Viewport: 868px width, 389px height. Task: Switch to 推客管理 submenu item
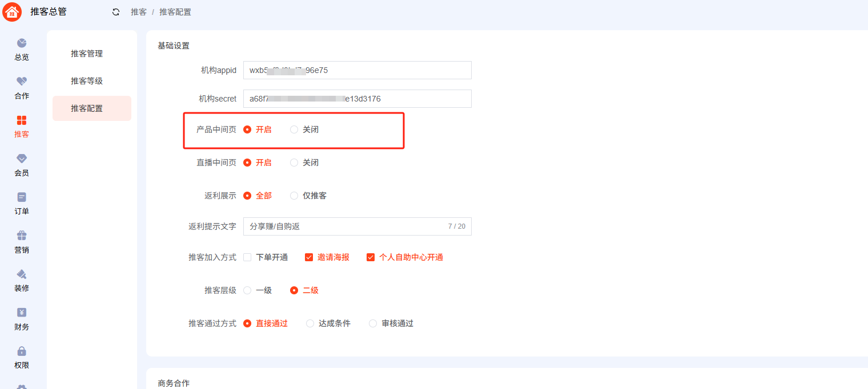pos(87,54)
